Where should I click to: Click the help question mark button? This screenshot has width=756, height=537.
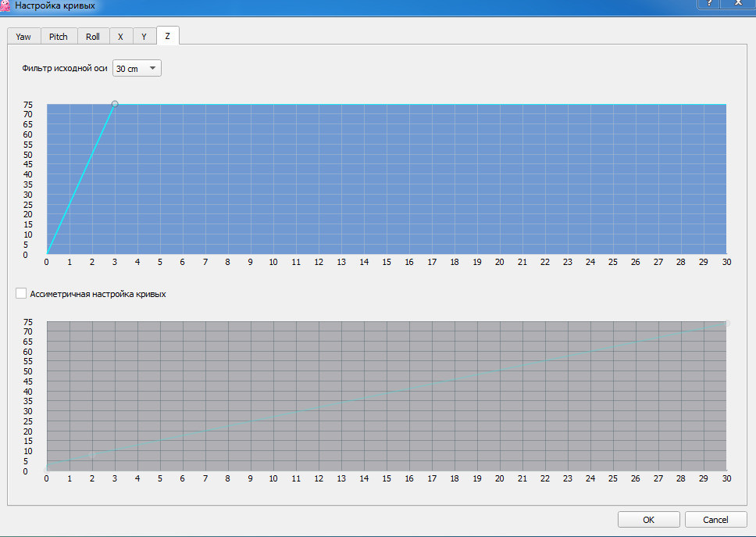pos(709,3)
